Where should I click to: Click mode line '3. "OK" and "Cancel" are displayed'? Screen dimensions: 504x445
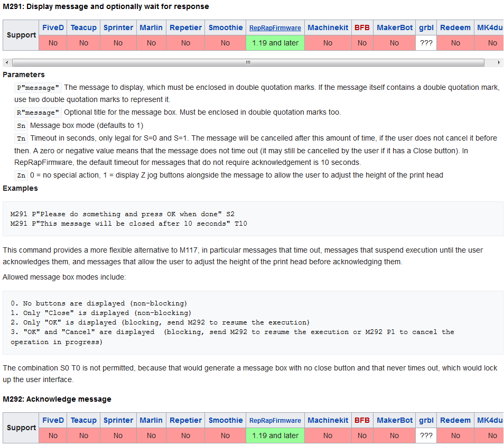click(x=232, y=337)
